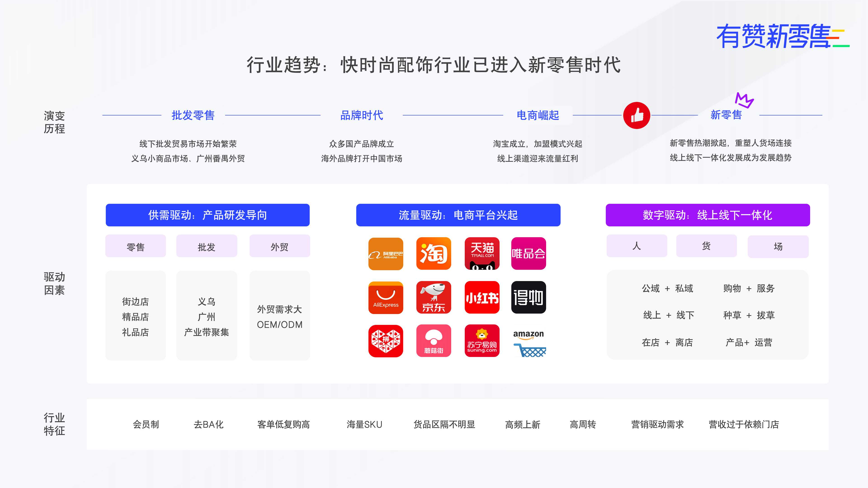The width and height of the screenshot is (868, 488).
Task: Click the 驱动因素 row label
Action: [x=54, y=284]
